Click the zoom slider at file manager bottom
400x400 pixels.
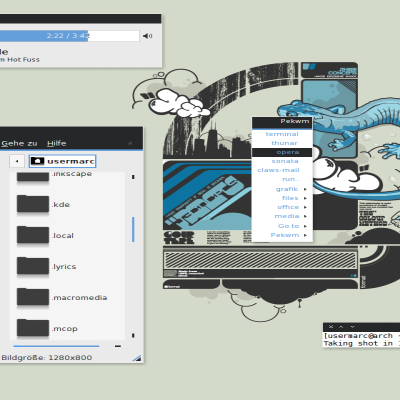coord(56,346)
